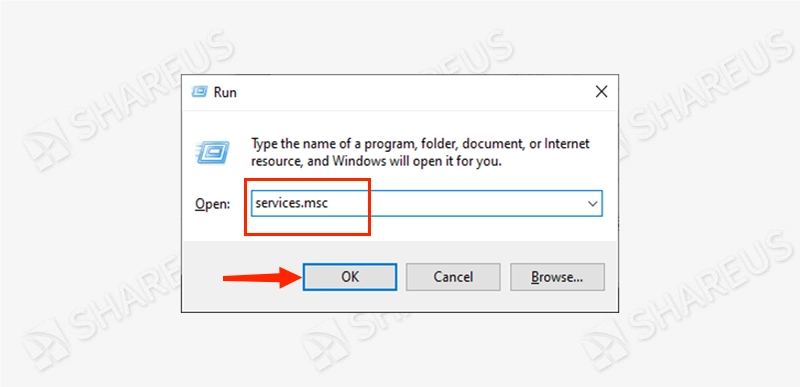Dismiss the dialog using Cancel

(453, 277)
